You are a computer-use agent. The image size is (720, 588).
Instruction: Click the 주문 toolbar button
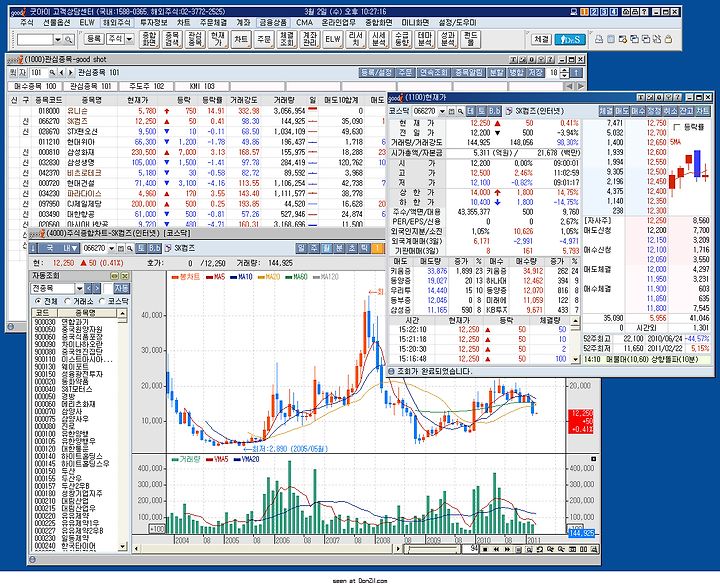(x=264, y=39)
